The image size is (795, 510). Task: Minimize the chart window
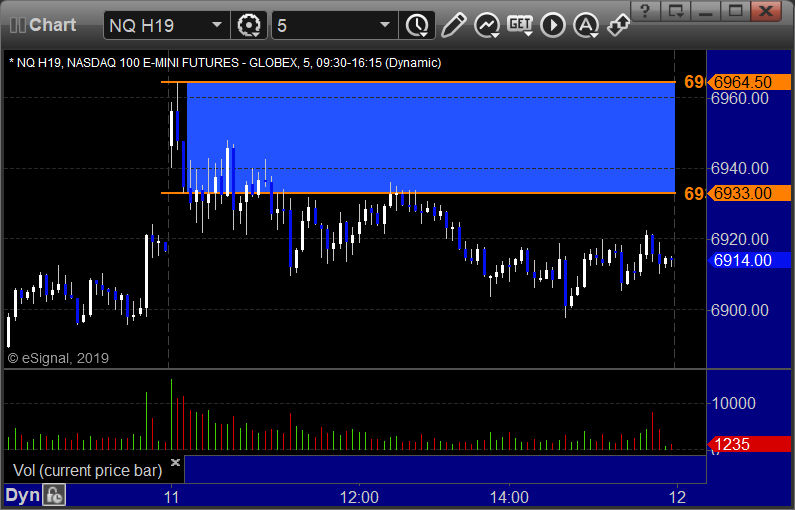(x=706, y=10)
